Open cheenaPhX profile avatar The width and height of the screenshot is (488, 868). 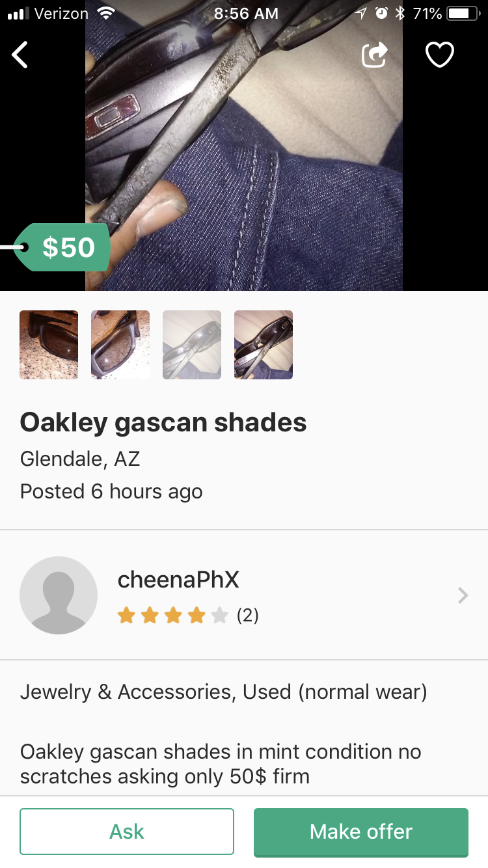click(x=59, y=595)
